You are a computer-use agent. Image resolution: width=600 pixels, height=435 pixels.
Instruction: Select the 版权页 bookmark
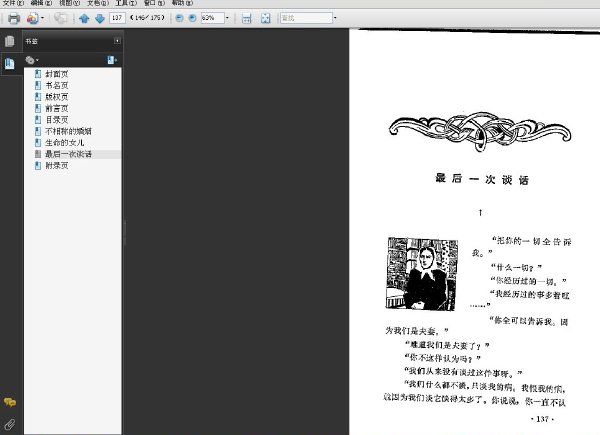point(57,97)
